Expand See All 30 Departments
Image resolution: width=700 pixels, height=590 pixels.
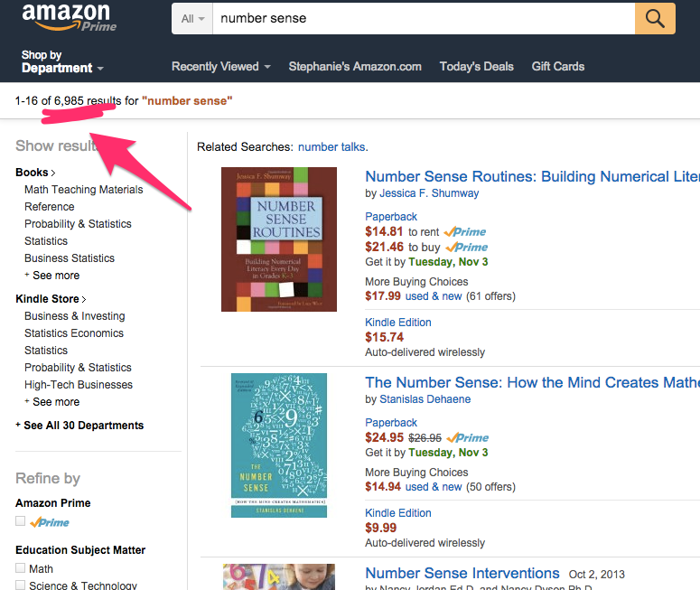pyautogui.click(x=82, y=426)
